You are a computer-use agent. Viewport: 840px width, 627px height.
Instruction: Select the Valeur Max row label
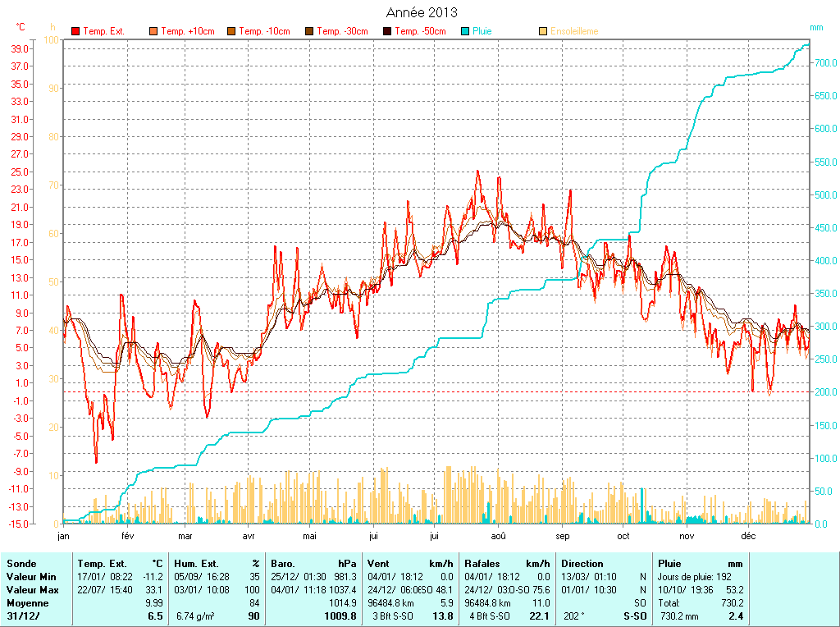click(32, 590)
